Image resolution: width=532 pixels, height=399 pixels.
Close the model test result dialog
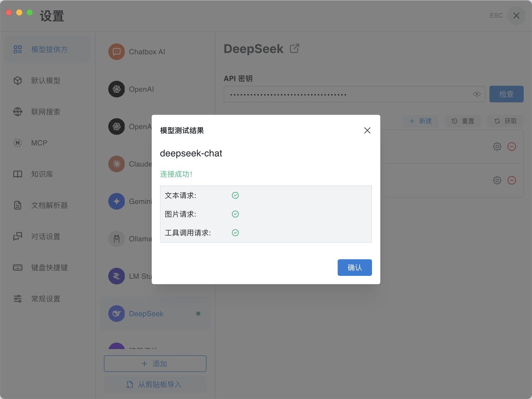(367, 131)
